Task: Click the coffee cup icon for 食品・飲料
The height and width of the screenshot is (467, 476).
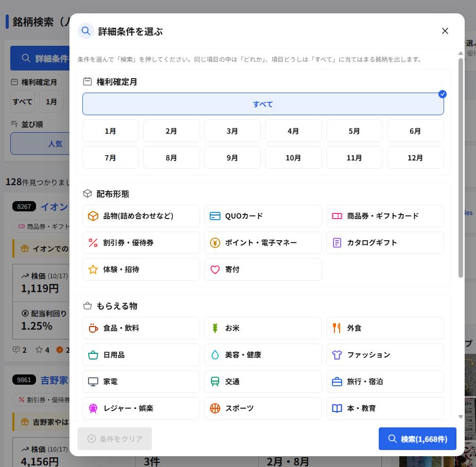Action: click(93, 328)
